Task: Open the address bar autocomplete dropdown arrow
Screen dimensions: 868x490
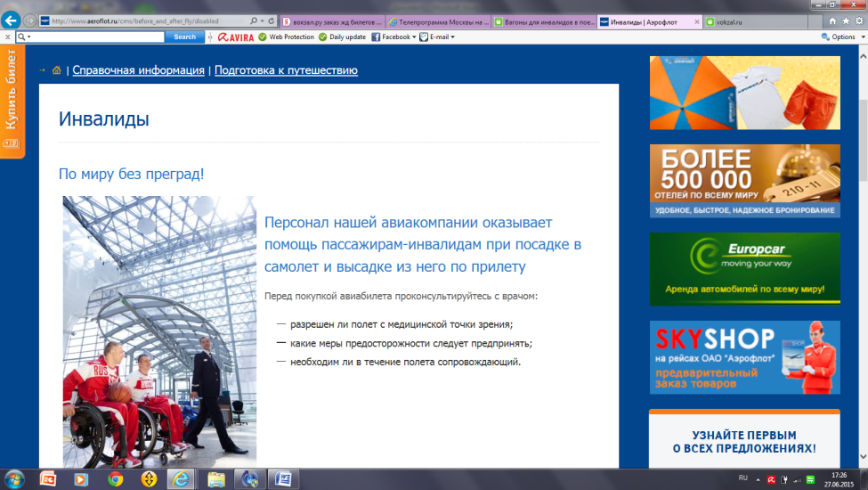Action: [x=262, y=21]
